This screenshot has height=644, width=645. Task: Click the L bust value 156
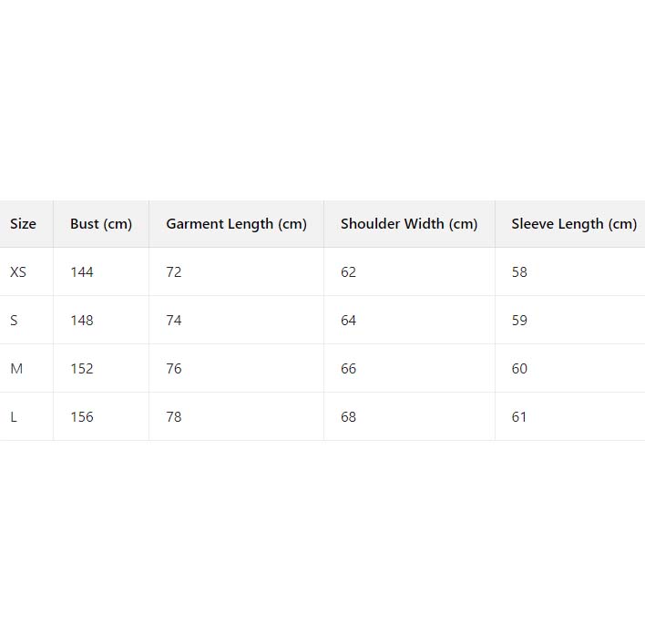pos(82,417)
